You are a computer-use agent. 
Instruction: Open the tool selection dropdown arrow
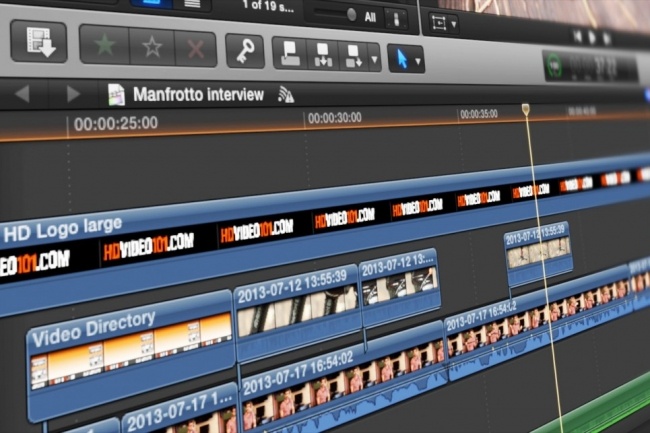pyautogui.click(x=418, y=62)
